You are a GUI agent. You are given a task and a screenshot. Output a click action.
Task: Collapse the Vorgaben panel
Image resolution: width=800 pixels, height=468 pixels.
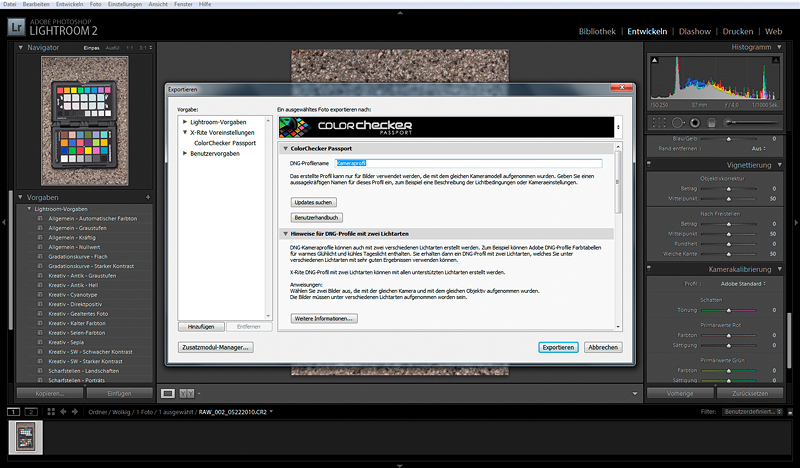(20, 197)
